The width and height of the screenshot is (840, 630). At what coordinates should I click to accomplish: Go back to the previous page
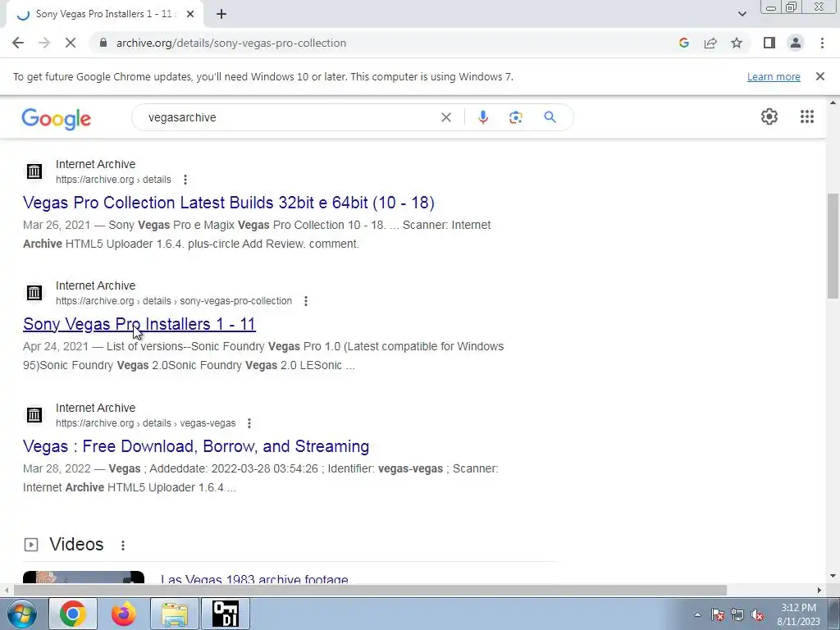point(18,43)
